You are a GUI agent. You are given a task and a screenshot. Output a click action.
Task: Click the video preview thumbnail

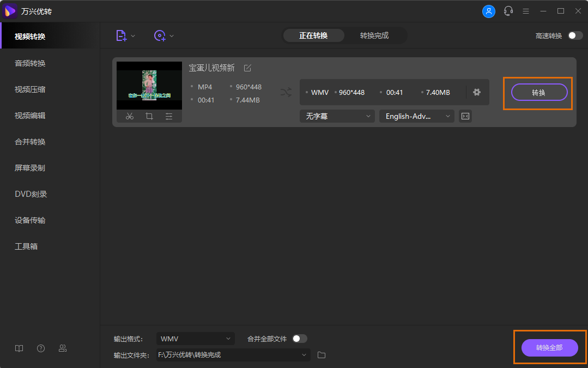point(149,85)
